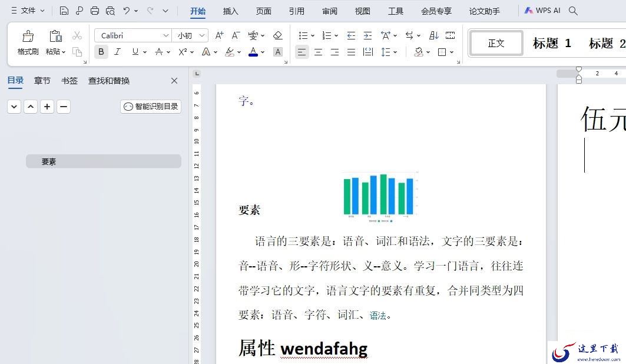
Task: Set justified paragraph alignment
Action: click(x=352, y=52)
